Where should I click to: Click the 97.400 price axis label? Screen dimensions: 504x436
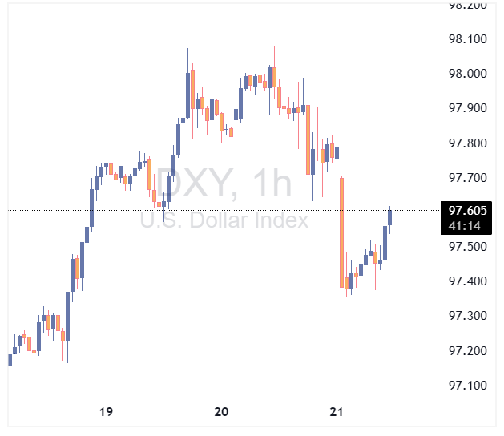(x=468, y=281)
